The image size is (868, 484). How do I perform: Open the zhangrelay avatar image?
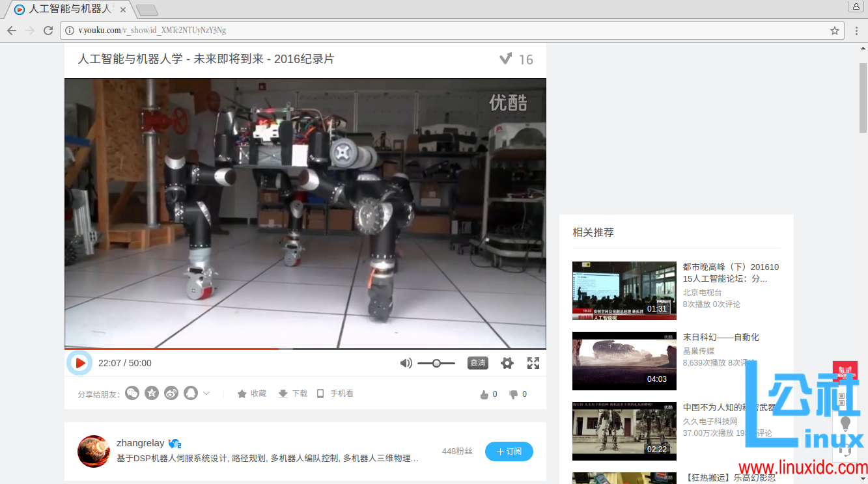tap(94, 451)
